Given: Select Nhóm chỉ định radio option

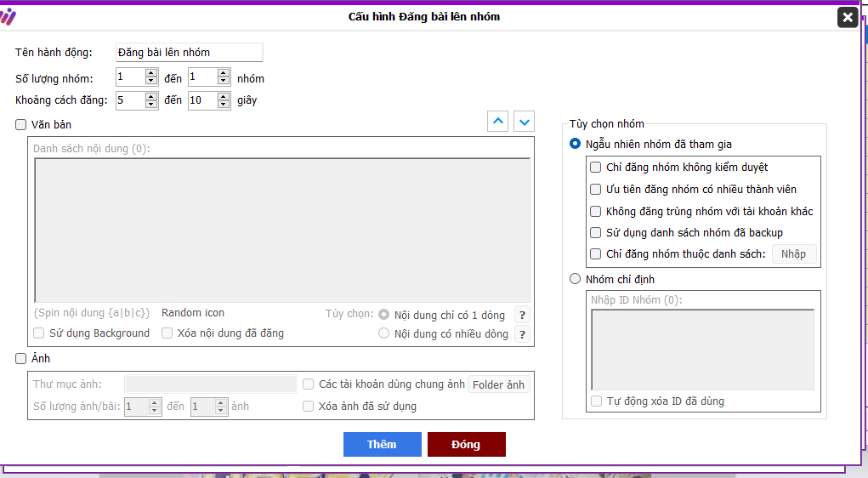Looking at the screenshot, I should pos(576,279).
